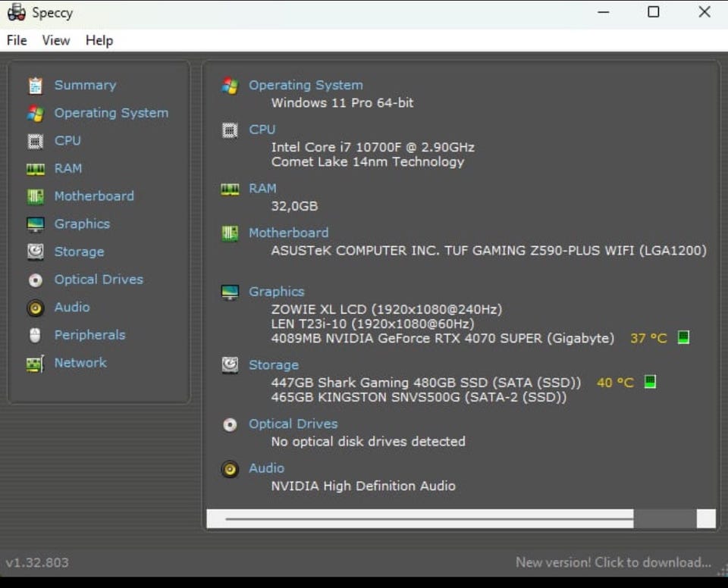Open Peripherals in the sidebar
The width and height of the screenshot is (728, 588).
coord(90,335)
